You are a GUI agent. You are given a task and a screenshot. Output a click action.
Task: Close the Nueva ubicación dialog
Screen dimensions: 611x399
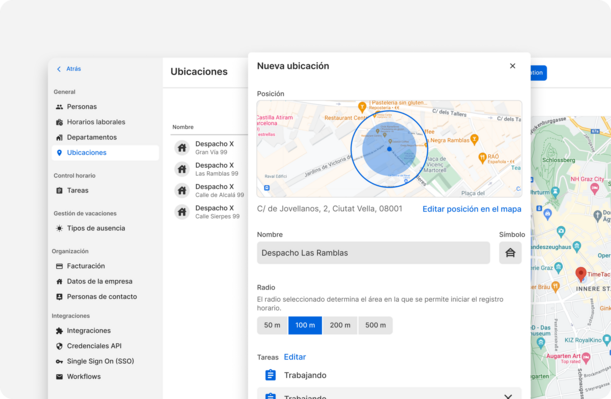coord(512,66)
